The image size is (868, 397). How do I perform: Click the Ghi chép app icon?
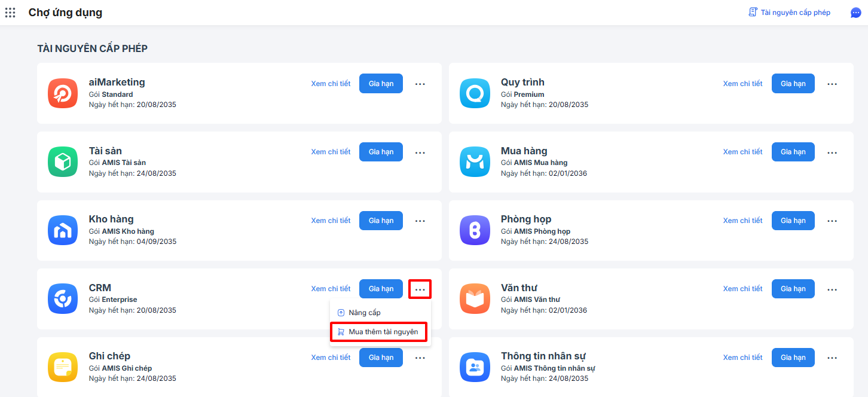63,367
